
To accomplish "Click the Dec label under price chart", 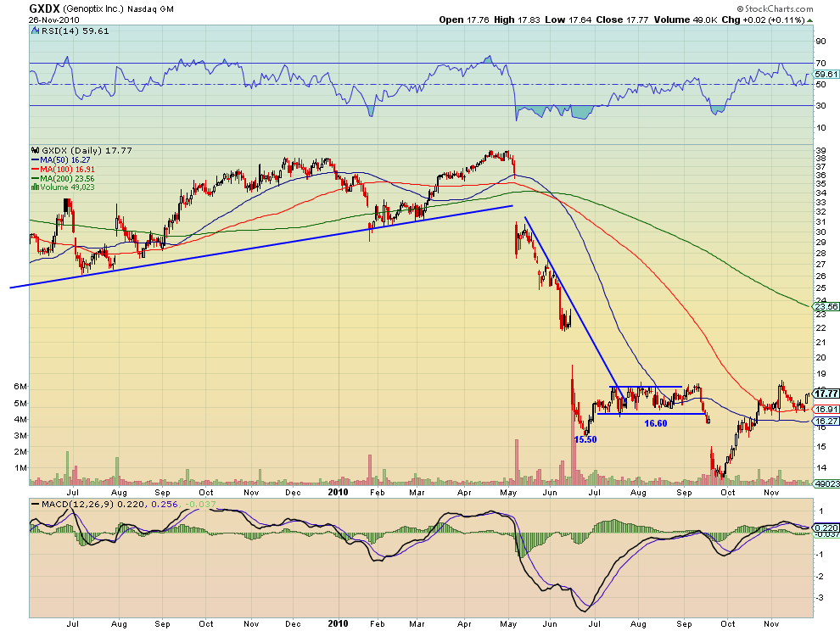I will [x=293, y=492].
